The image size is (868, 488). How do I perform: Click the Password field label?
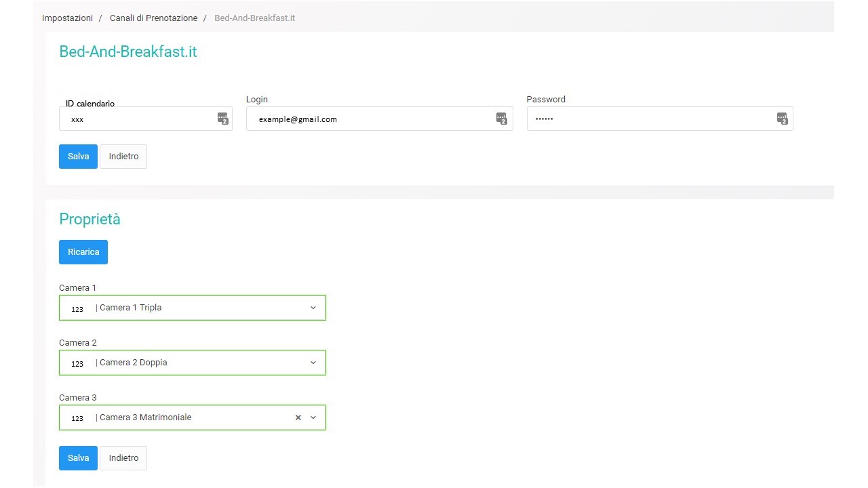(546, 100)
